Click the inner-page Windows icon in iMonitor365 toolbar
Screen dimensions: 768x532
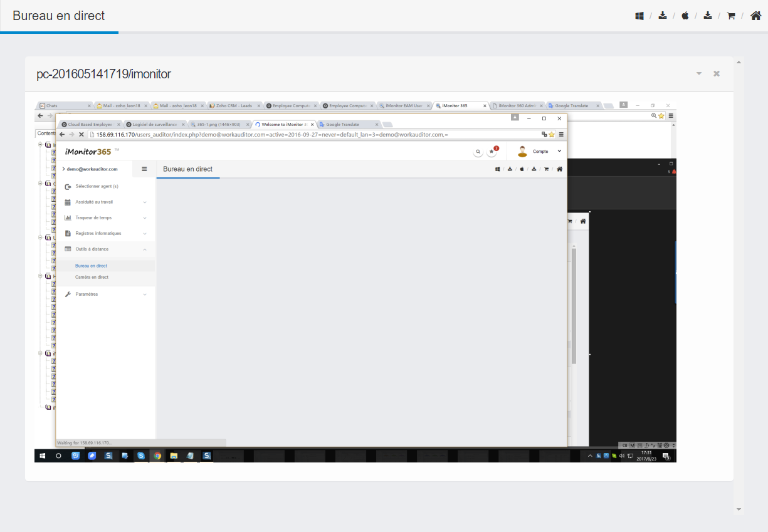point(497,169)
